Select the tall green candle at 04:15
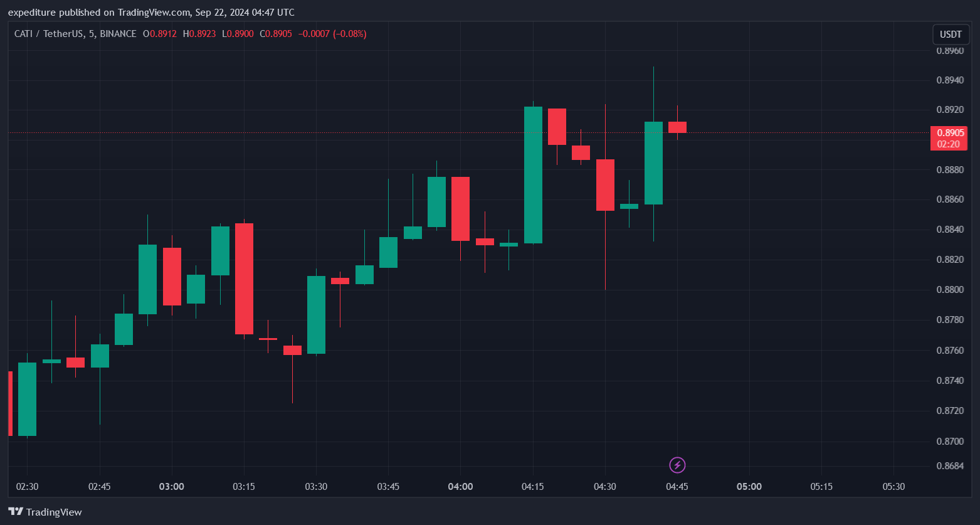Image resolution: width=980 pixels, height=525 pixels. 533,175
